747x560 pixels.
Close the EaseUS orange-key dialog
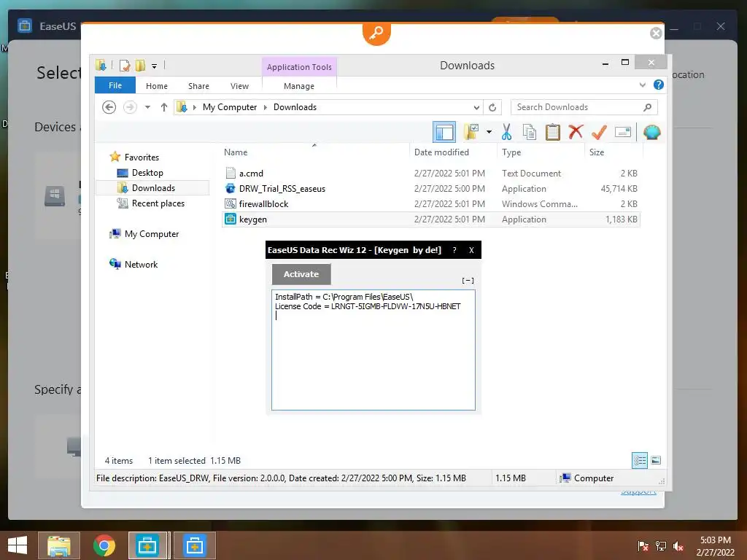tap(656, 33)
